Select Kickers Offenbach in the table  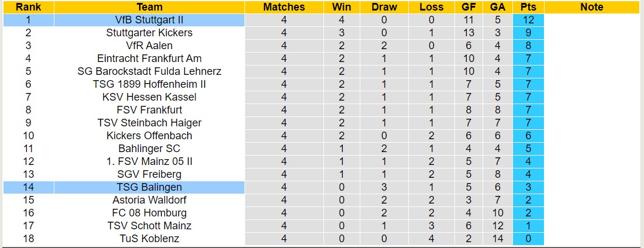coord(149,136)
